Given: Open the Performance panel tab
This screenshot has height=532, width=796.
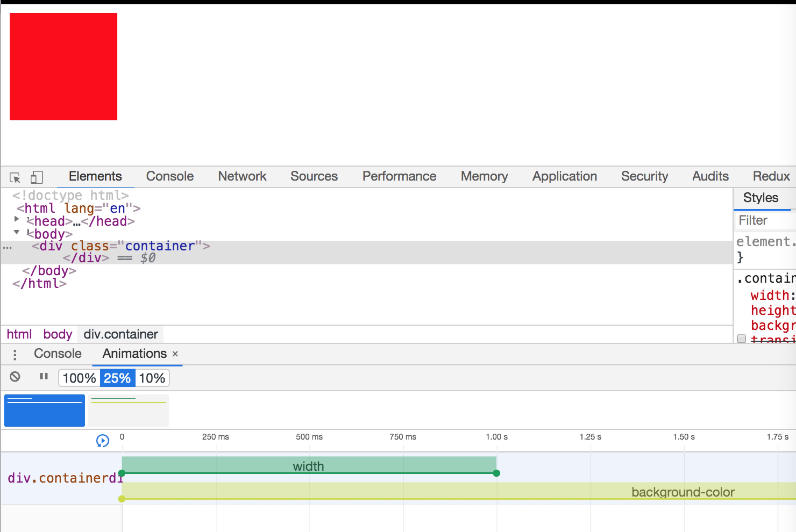Looking at the screenshot, I should coord(399,176).
